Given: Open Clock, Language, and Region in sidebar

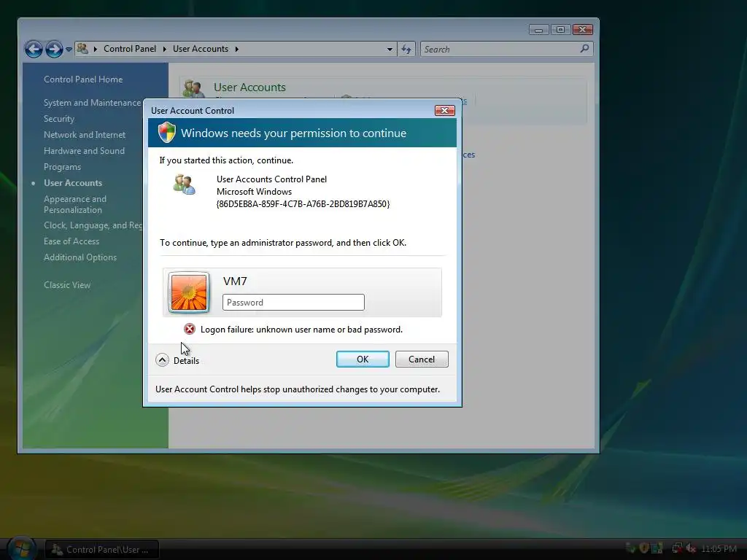Looking at the screenshot, I should coord(93,225).
